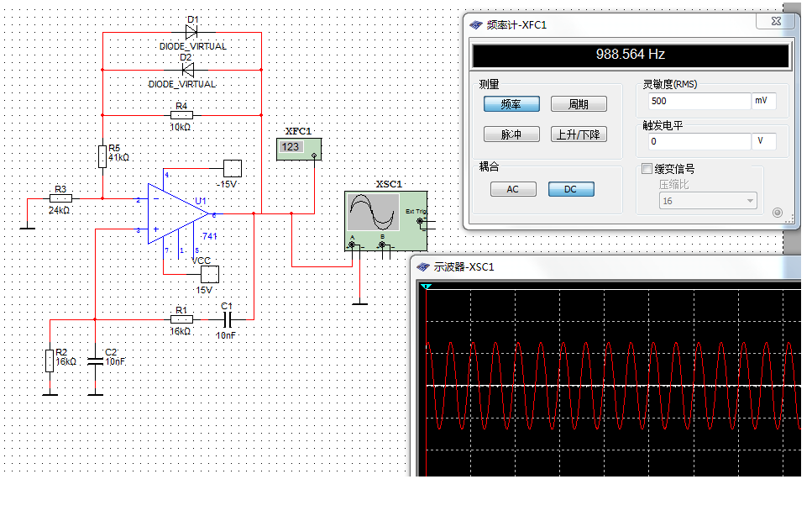Click the oscilloscope cursor marker triangle
Viewport: 812px width, 516px height.
pyautogui.click(x=427, y=287)
